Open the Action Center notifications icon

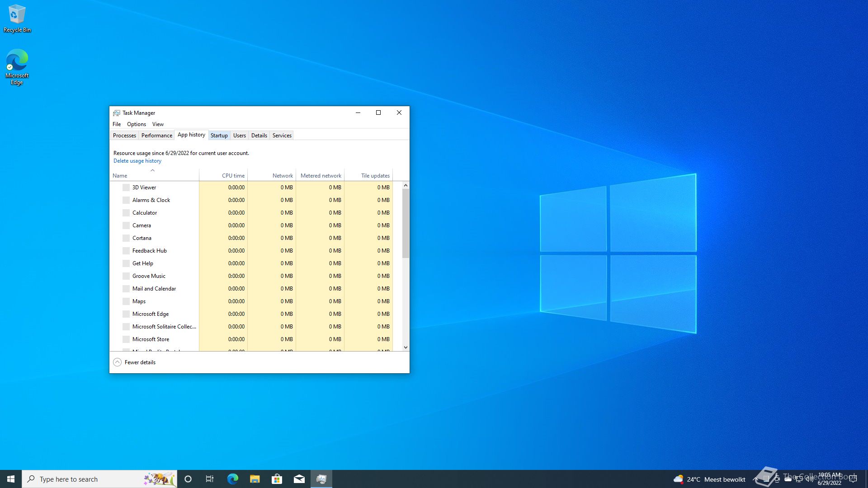[853, 479]
